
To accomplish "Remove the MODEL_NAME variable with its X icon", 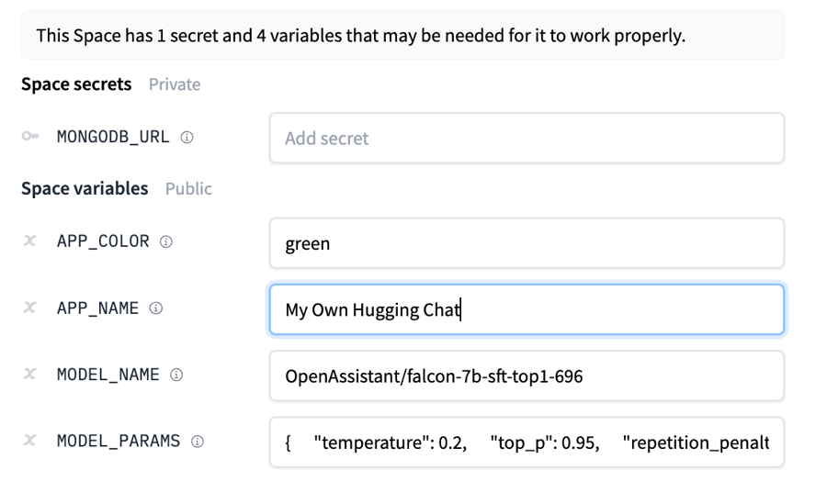I will 30,375.
